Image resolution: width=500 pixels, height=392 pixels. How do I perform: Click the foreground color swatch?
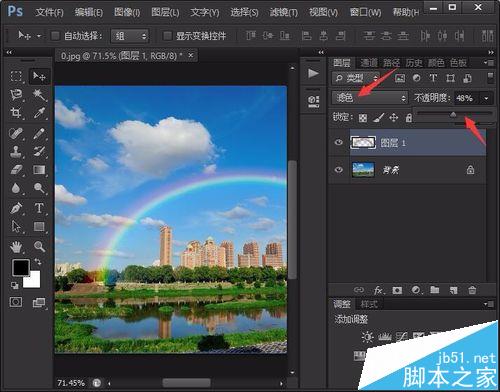pyautogui.click(x=21, y=267)
